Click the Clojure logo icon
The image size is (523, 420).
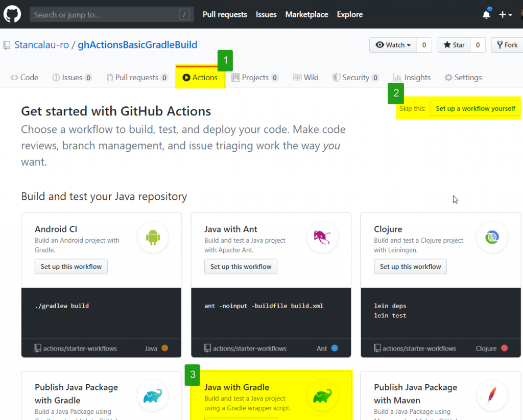click(x=492, y=237)
